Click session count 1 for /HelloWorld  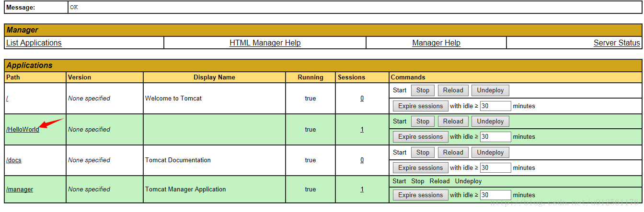tap(362, 130)
